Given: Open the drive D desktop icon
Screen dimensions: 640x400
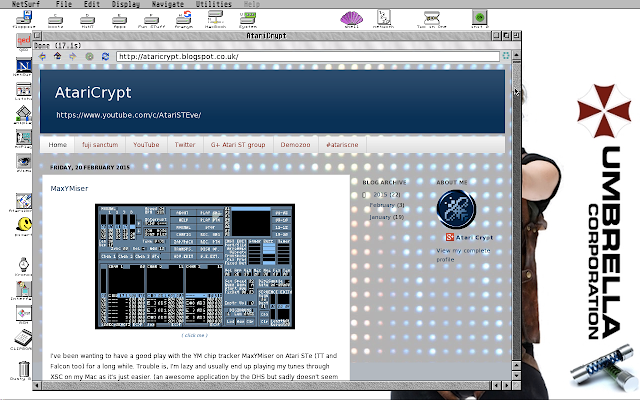Looking at the screenshot, I should [87, 20].
